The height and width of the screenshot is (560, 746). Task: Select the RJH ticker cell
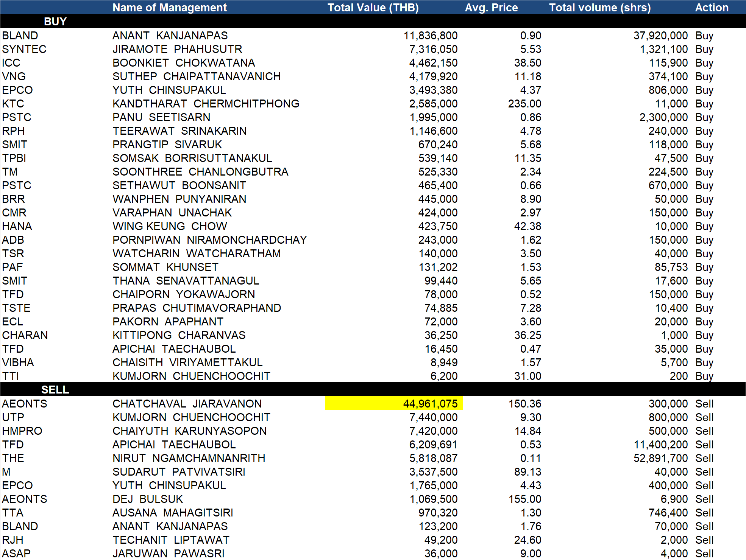click(x=13, y=540)
